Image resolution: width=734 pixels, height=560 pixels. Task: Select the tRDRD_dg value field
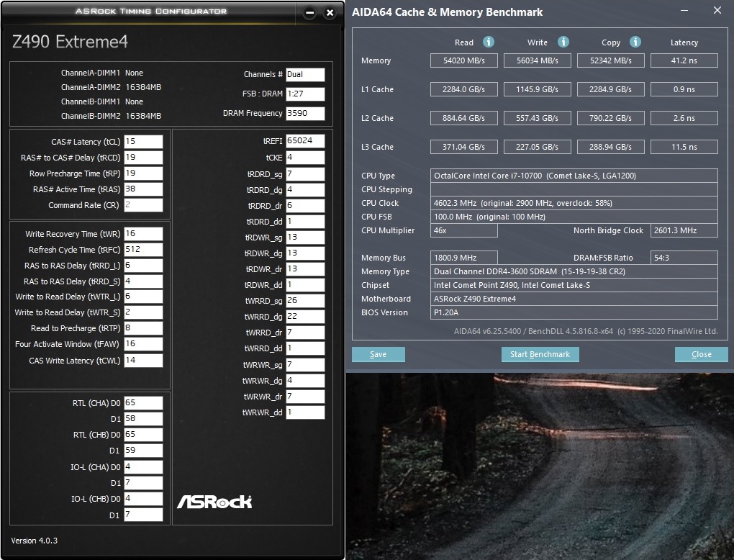(305, 190)
